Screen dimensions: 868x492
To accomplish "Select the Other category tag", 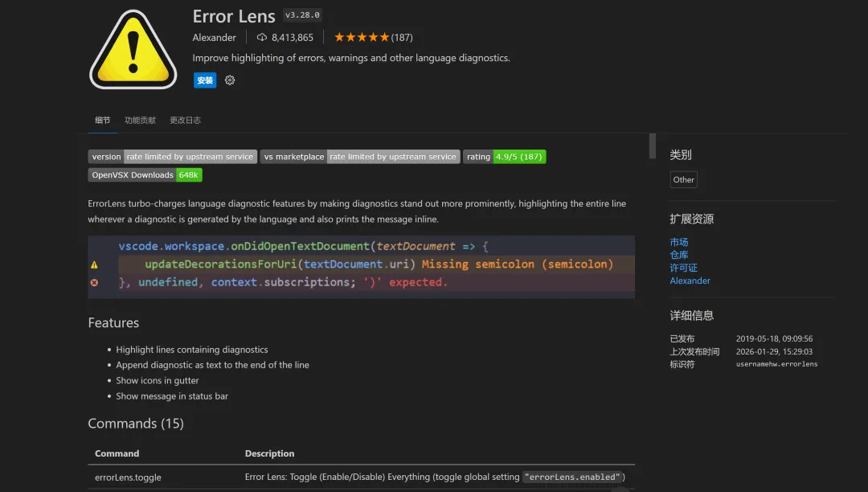I will coord(683,179).
